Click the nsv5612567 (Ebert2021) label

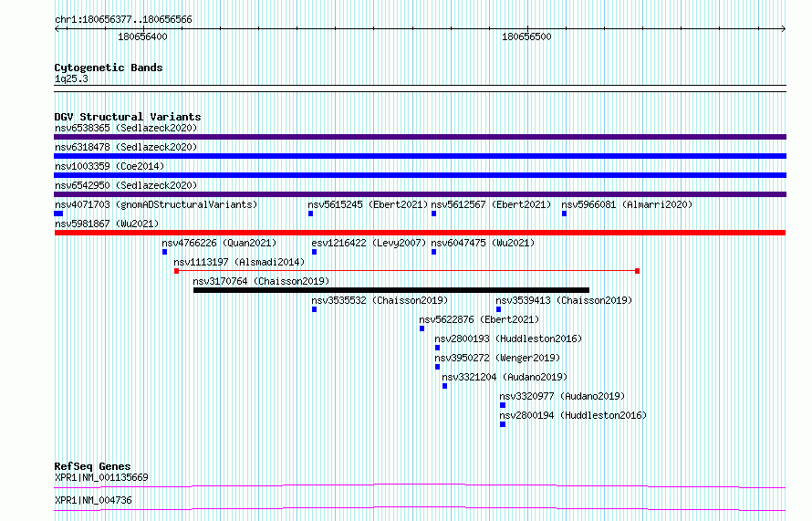(x=492, y=204)
